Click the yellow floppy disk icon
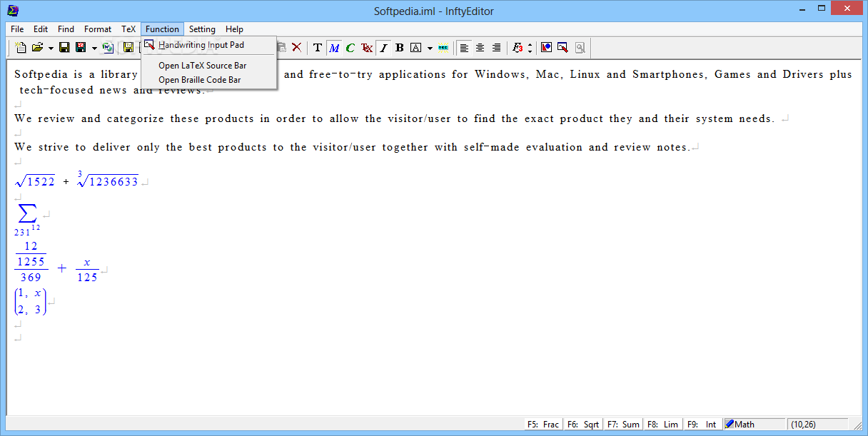Viewport: 868px width, 436px height. [x=128, y=48]
